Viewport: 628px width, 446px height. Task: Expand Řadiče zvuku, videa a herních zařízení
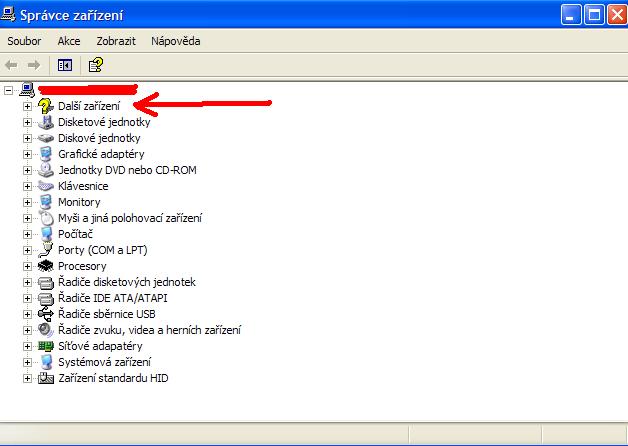pos(27,331)
